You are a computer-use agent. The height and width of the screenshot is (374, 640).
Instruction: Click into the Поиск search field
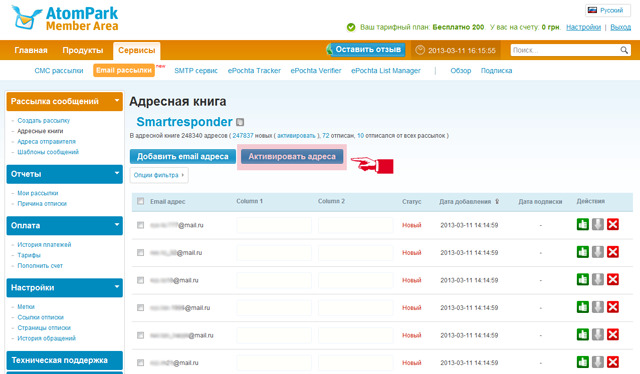(564, 50)
